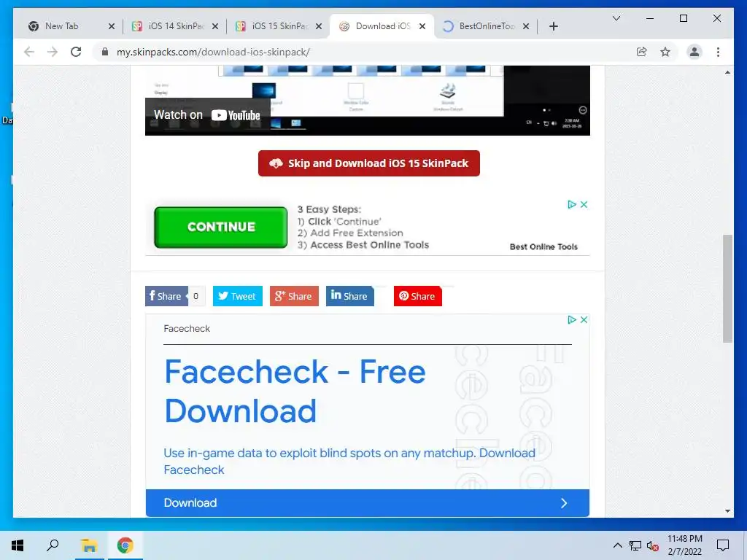The height and width of the screenshot is (560, 747).
Task: Click Chrome icon on taskbar
Action: tap(125, 545)
